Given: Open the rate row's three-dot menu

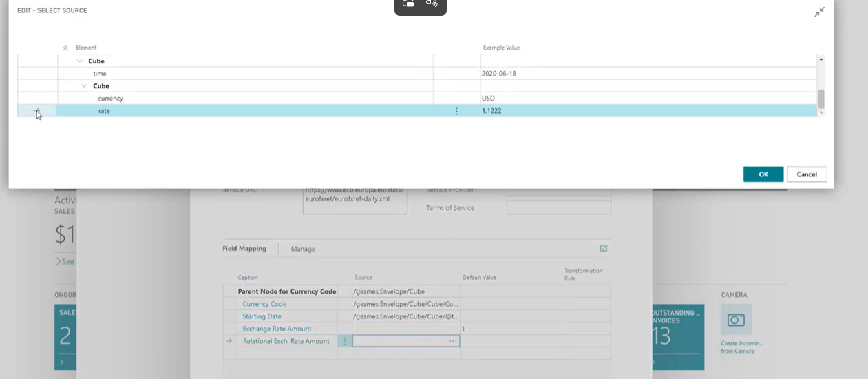Looking at the screenshot, I should click(456, 111).
